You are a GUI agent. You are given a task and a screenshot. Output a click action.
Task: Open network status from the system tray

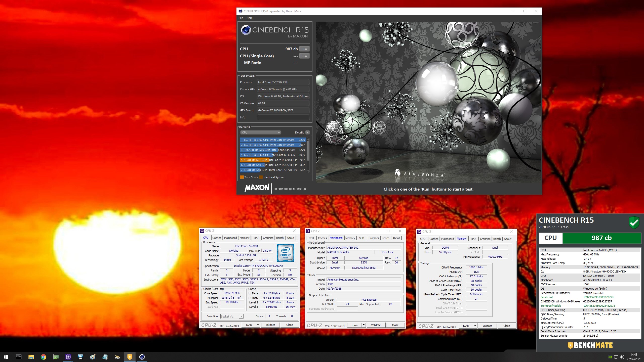616,357
